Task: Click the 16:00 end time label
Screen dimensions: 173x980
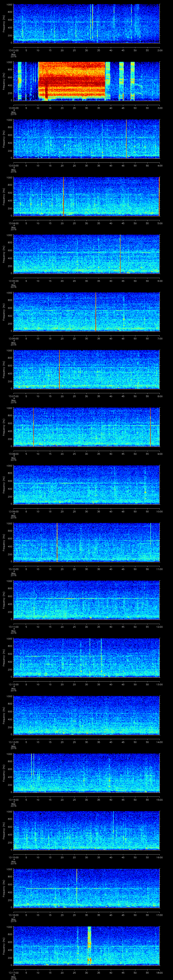Action: pyautogui.click(x=159, y=858)
